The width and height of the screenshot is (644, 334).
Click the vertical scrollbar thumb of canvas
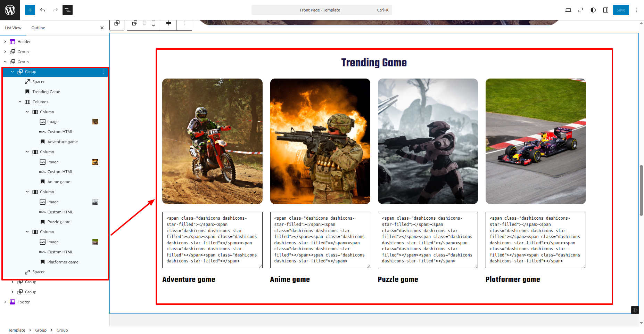point(641,190)
